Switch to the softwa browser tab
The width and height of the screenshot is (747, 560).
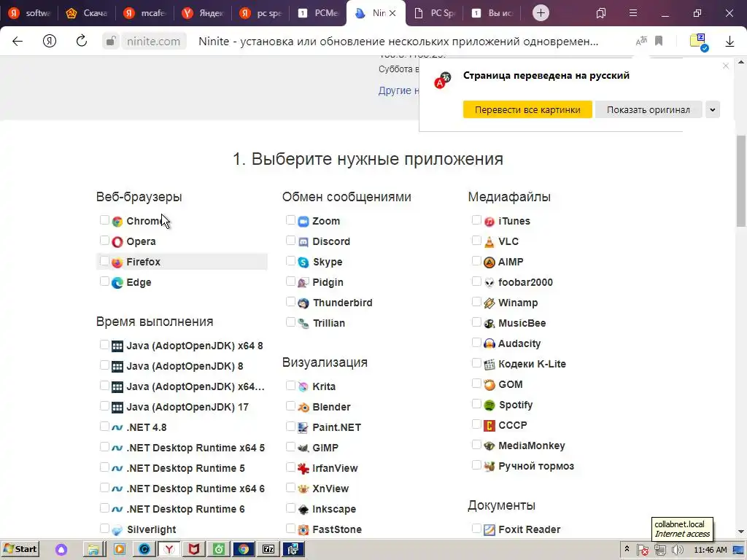point(29,13)
